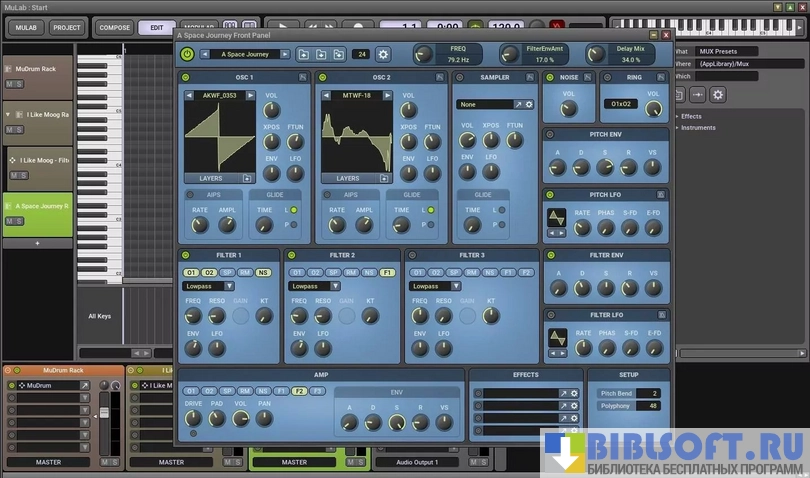Image resolution: width=810 pixels, height=478 pixels.
Task: Open OSC 1 Layers folder icon
Action: click(x=246, y=178)
